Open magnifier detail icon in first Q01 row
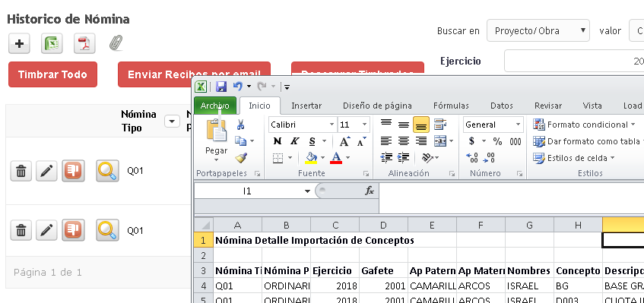This screenshot has width=644, height=303. point(108,171)
